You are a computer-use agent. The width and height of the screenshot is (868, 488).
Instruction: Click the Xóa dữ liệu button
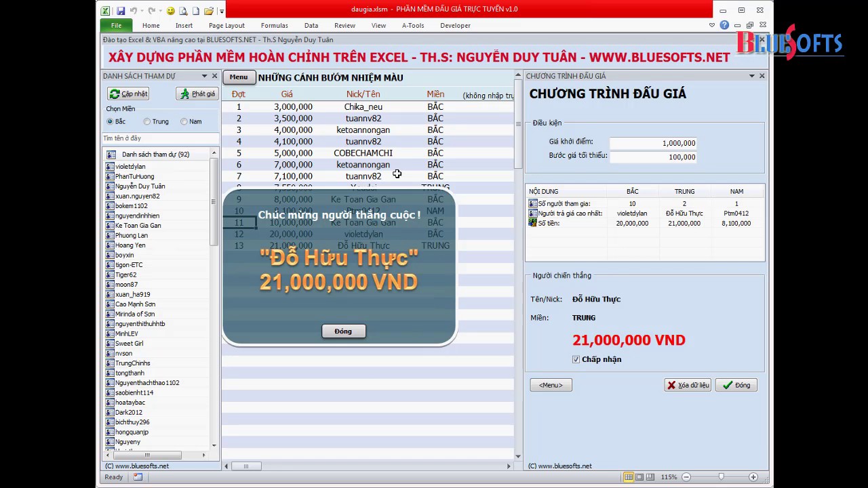click(688, 385)
